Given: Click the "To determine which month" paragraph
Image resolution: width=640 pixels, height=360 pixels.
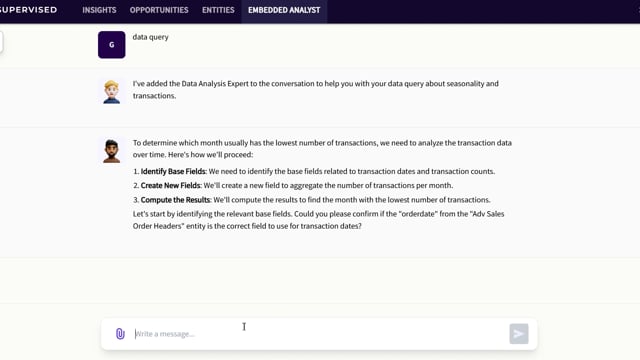Looking at the screenshot, I should [322, 149].
